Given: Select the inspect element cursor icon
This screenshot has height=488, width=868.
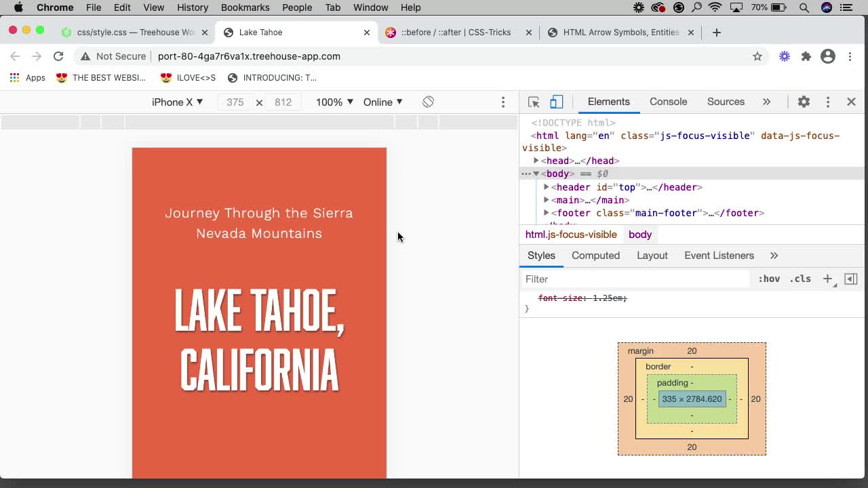Looking at the screenshot, I should 534,101.
